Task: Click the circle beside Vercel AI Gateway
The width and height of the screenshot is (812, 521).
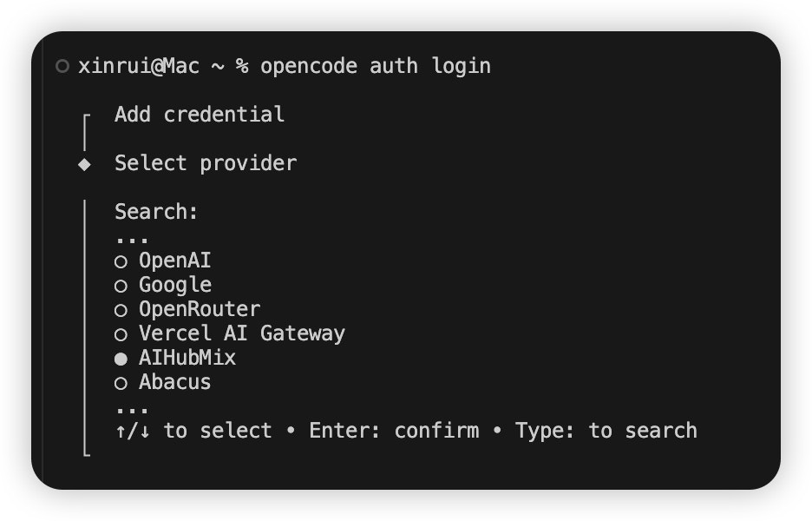Action: [122, 333]
